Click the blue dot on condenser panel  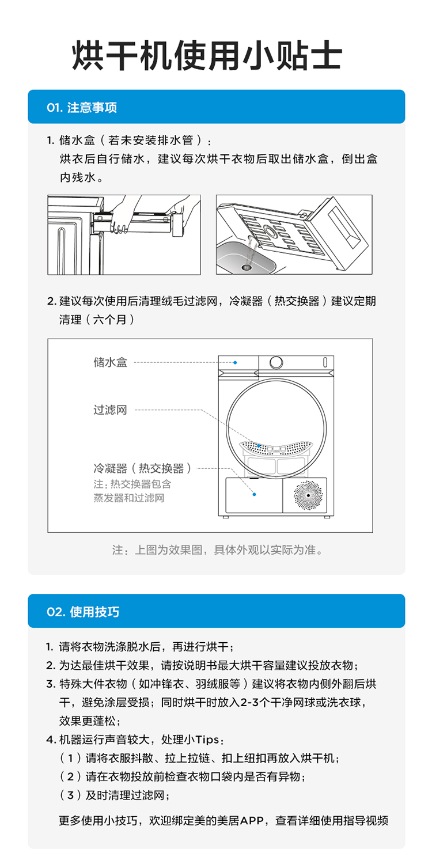(x=254, y=494)
